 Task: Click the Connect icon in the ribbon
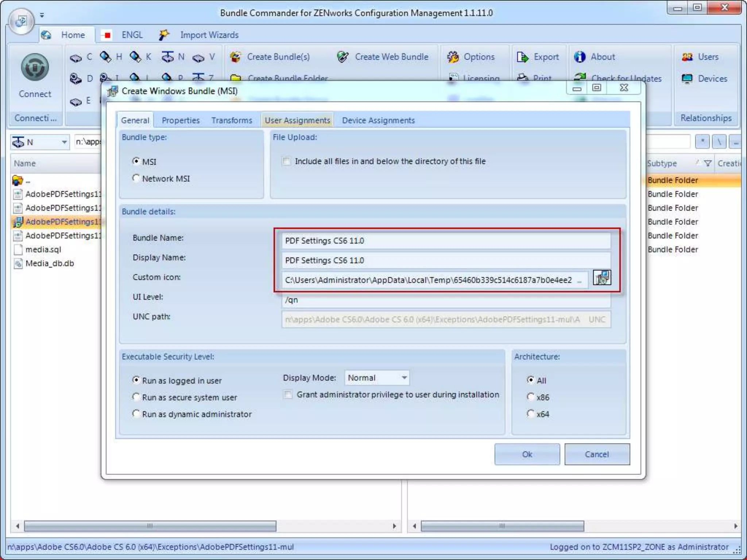(35, 68)
